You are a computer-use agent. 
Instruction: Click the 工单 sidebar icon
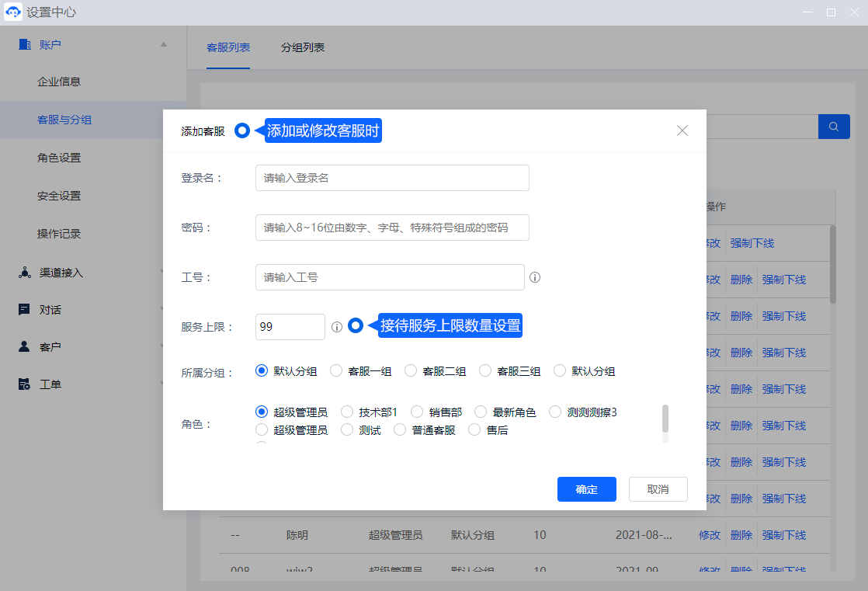click(24, 384)
